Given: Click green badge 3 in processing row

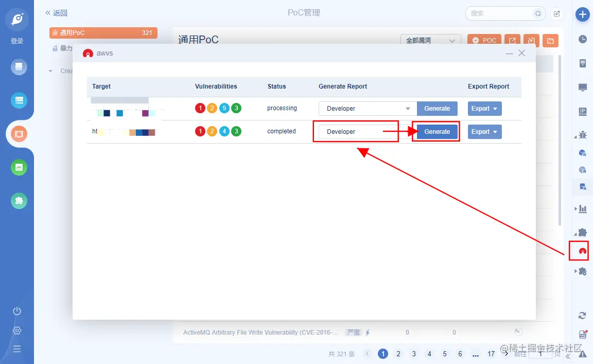Looking at the screenshot, I should [236, 108].
